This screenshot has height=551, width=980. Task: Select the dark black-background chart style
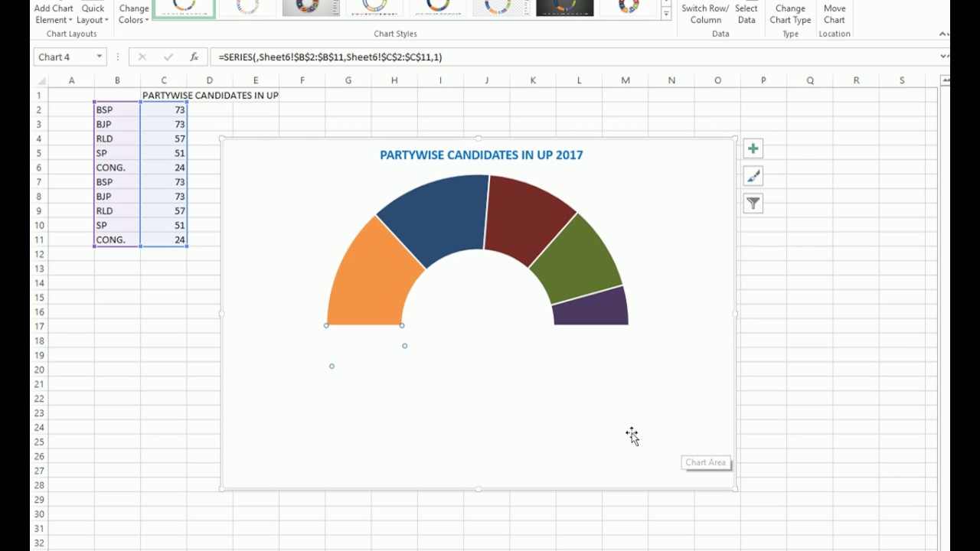point(565,8)
